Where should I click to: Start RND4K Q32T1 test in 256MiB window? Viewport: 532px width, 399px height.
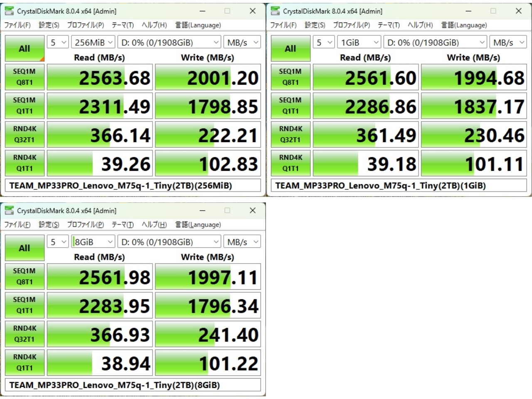tap(25, 134)
